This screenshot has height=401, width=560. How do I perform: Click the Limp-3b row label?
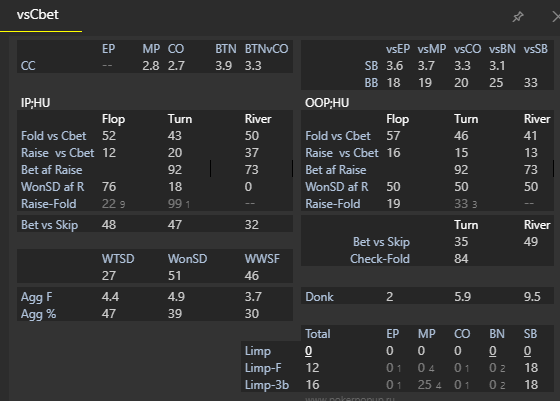tap(267, 385)
